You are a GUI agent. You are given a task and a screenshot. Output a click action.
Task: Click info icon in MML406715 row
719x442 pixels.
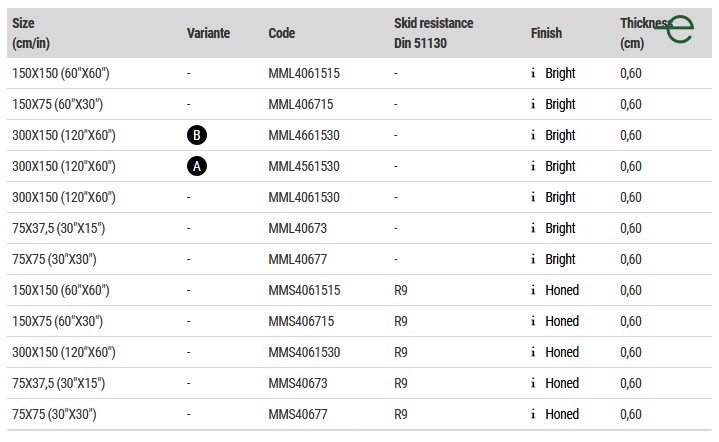(x=533, y=104)
